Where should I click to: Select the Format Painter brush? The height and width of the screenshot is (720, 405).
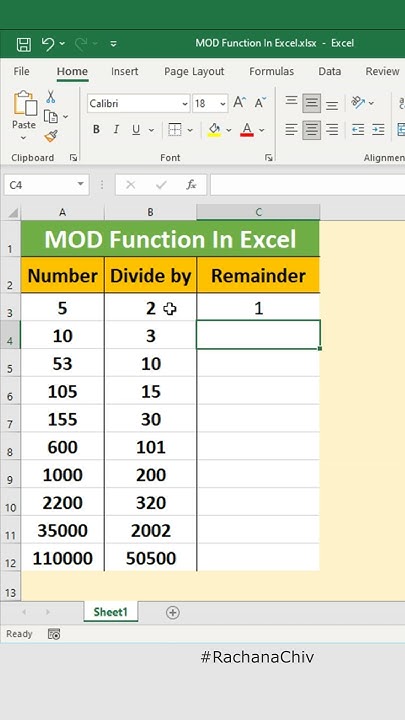click(51, 136)
